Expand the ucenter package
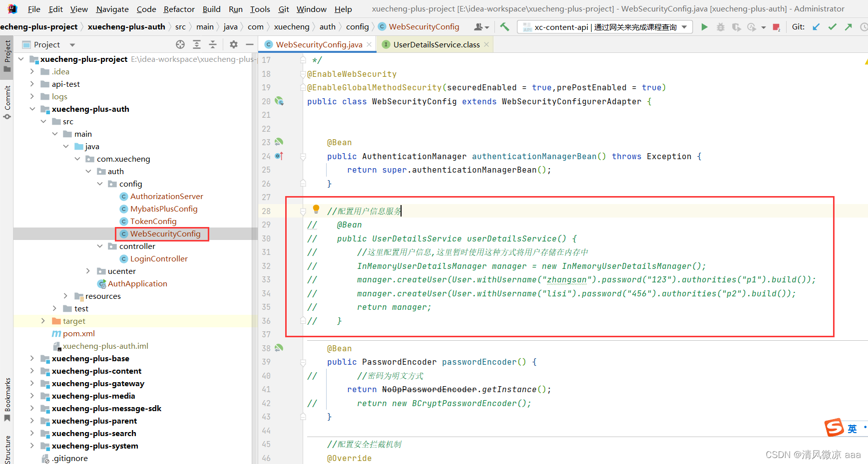 pyautogui.click(x=88, y=271)
